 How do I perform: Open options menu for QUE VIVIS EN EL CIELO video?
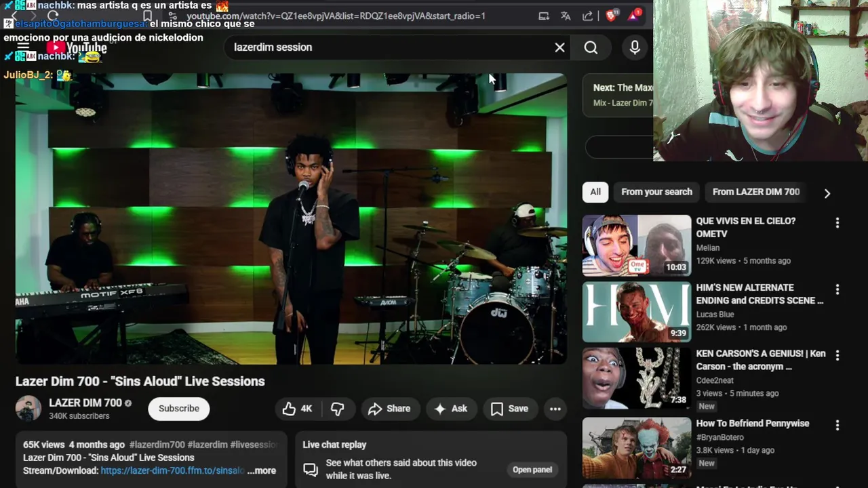click(x=837, y=222)
